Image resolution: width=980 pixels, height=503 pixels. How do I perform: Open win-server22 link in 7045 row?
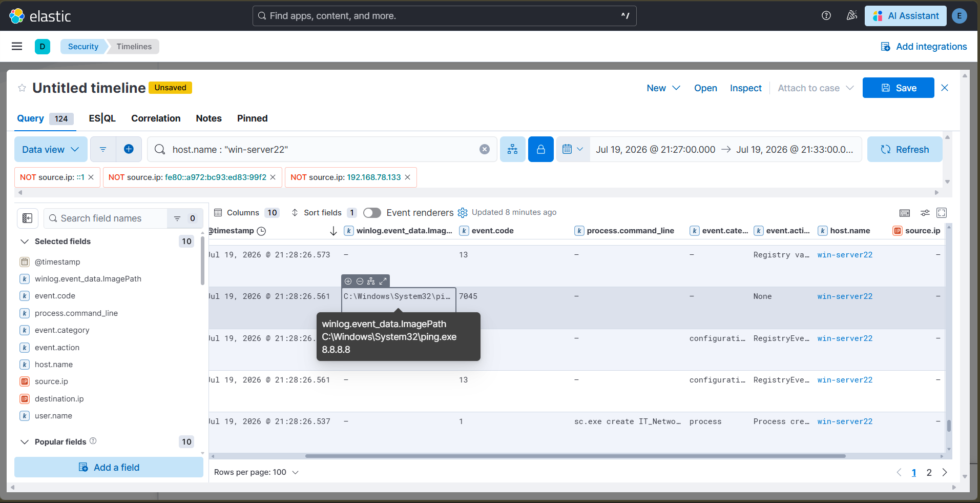tap(845, 296)
